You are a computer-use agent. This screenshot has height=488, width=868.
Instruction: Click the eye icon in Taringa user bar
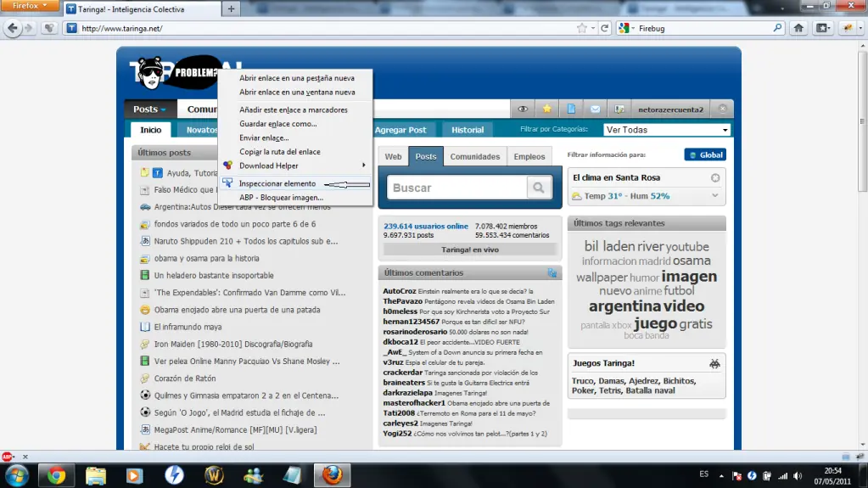[522, 109]
